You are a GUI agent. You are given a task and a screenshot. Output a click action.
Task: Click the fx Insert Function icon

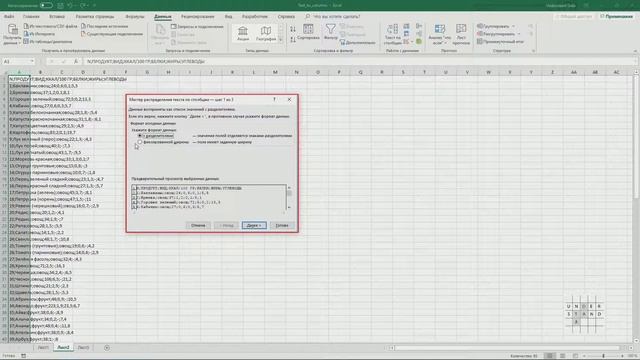coord(76,61)
